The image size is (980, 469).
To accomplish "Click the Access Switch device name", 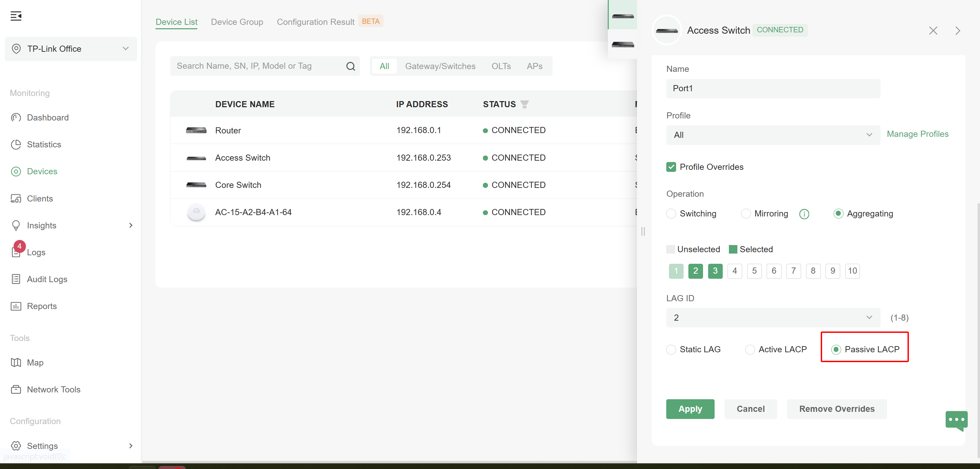I will (x=243, y=158).
